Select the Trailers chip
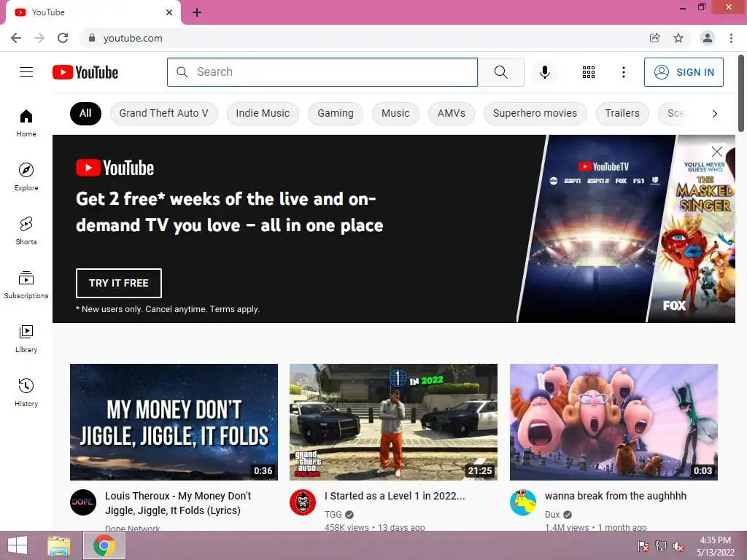Viewport: 747px width, 560px height. pos(622,113)
